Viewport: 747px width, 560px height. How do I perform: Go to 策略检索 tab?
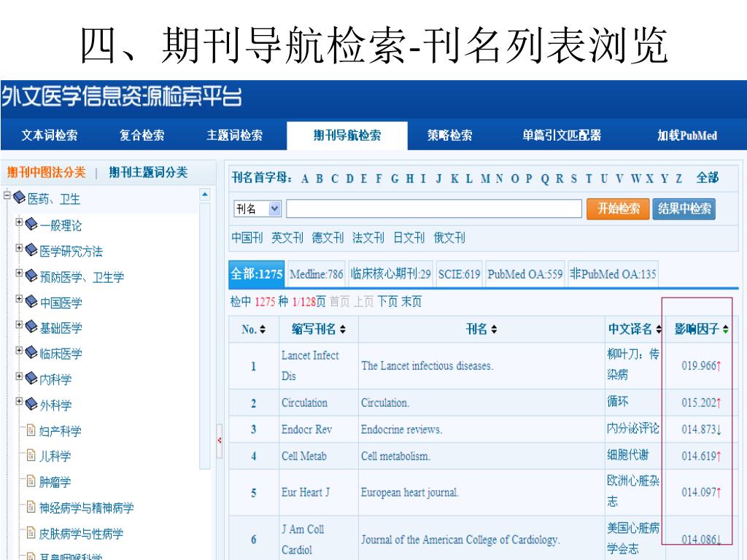coord(449,135)
